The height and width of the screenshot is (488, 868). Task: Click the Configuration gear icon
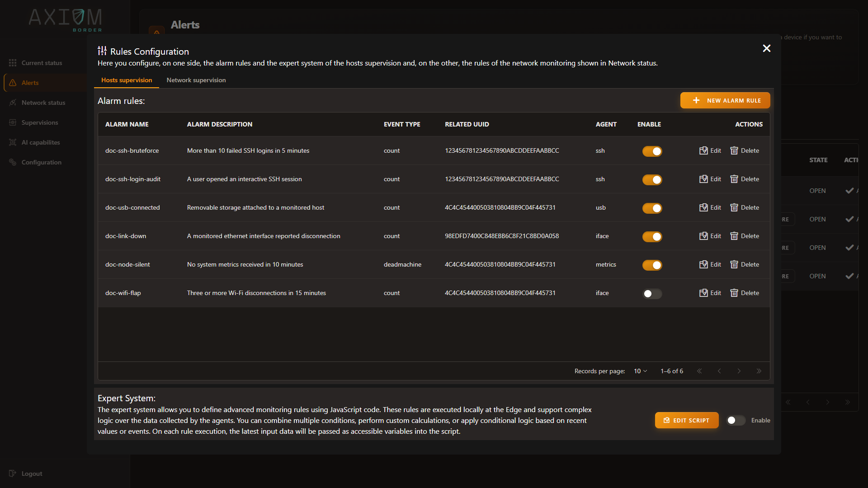point(13,162)
